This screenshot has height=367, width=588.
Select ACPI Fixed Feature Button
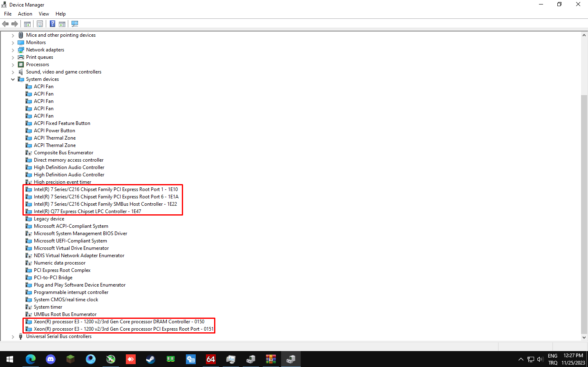point(62,123)
